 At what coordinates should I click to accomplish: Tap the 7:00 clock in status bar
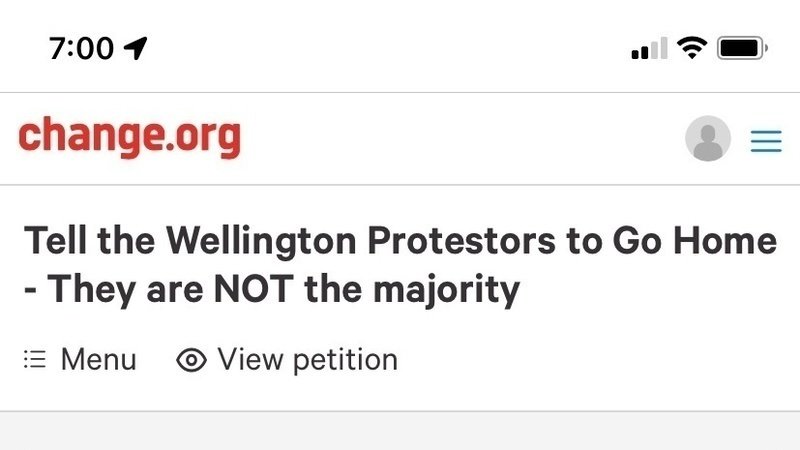tap(81, 47)
